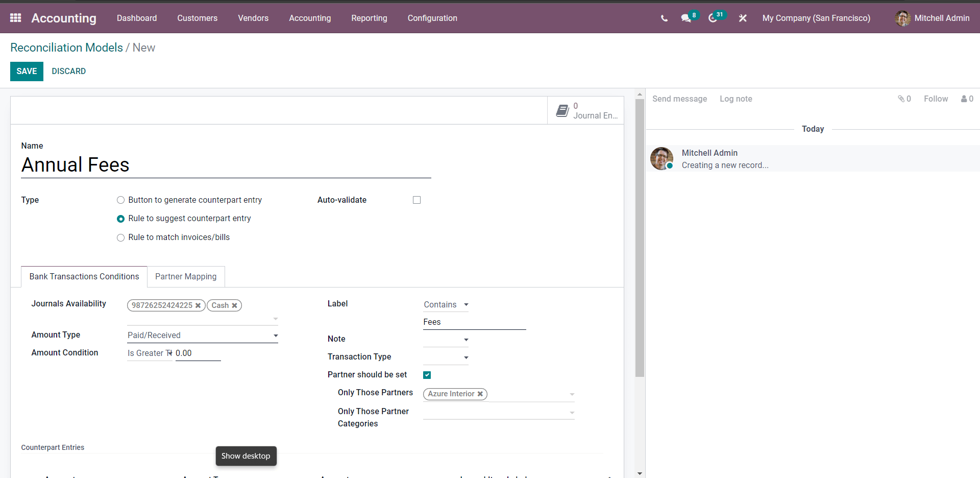Click the followers person icon

point(964,99)
